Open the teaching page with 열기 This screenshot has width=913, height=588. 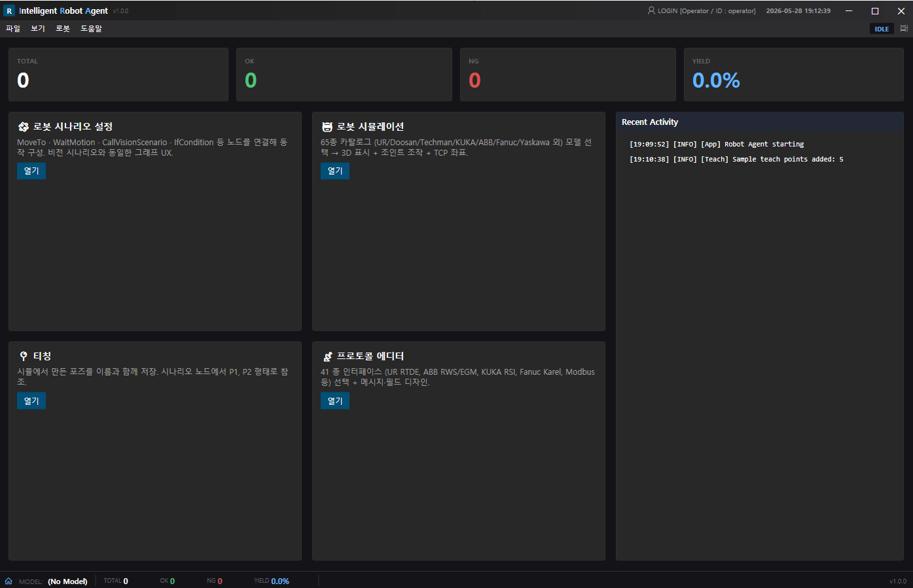[31, 401]
